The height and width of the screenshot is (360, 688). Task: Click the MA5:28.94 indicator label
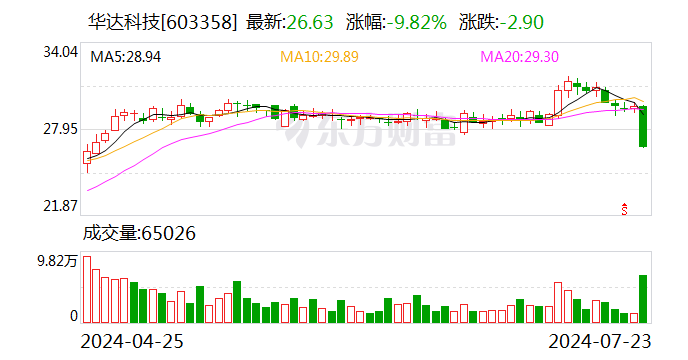click(125, 57)
